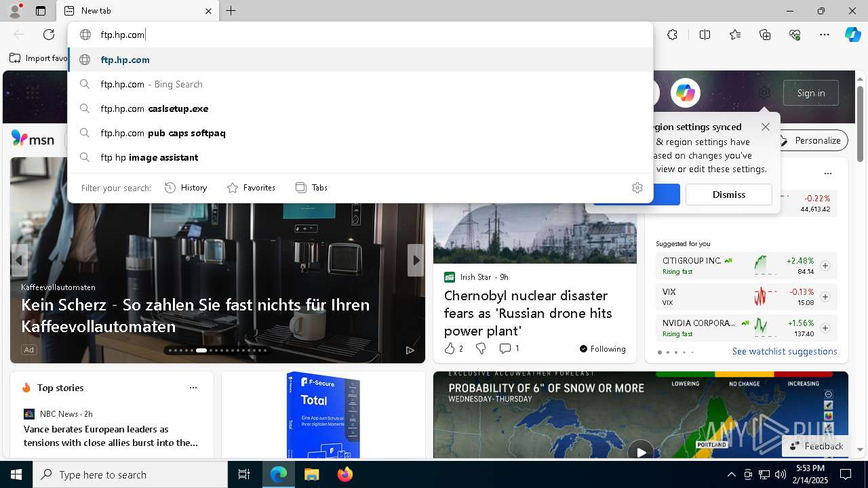This screenshot has width=868, height=488.
Task: Open watchlist card more options
Action: point(827,174)
